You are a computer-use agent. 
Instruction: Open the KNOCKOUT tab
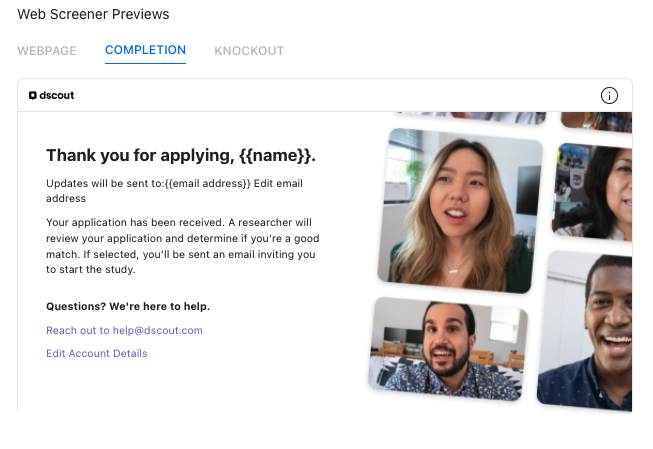pos(249,51)
